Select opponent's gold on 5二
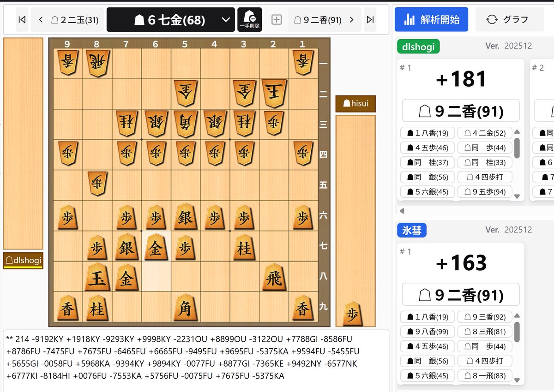 coord(185,94)
